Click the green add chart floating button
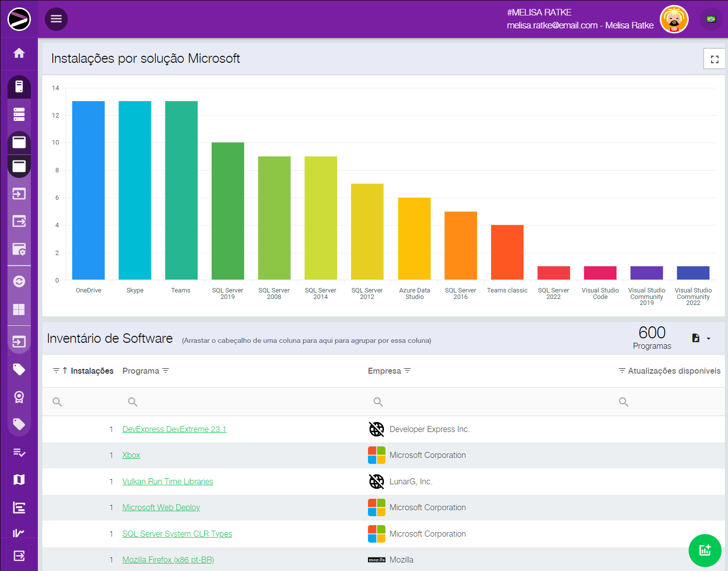The height and width of the screenshot is (571, 728). (705, 550)
